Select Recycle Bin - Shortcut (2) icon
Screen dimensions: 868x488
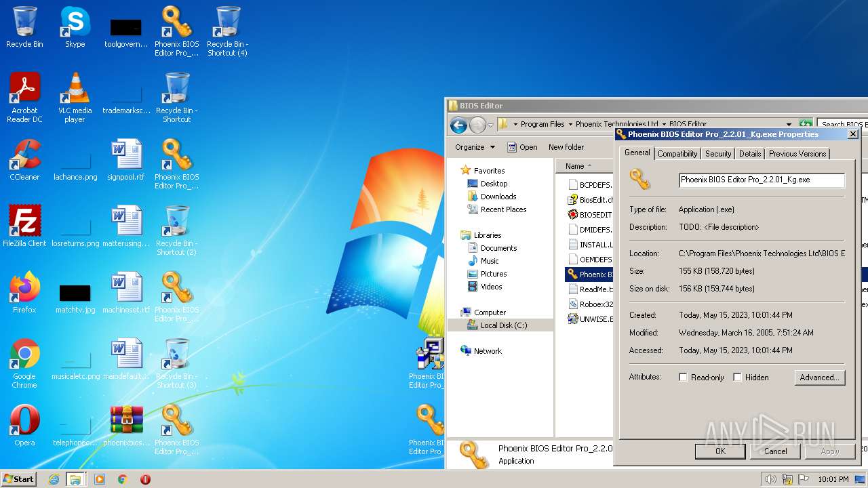(176, 230)
